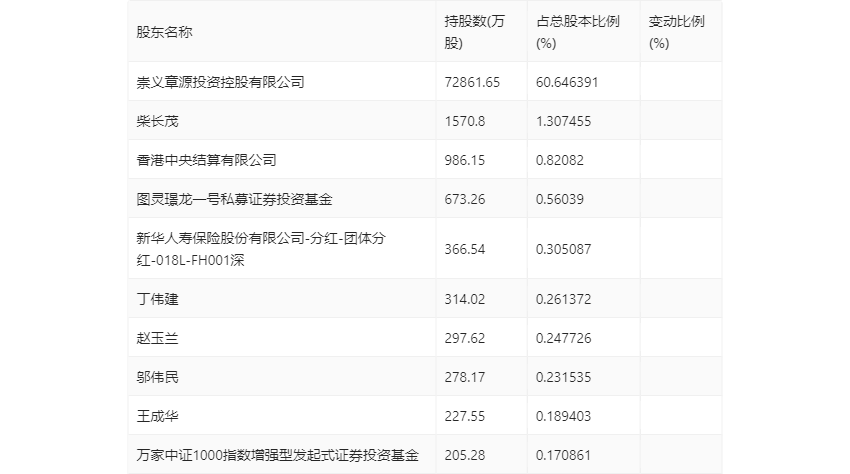Select the share count 205.28
Viewport: 850px width, 474px height.
[465, 455]
